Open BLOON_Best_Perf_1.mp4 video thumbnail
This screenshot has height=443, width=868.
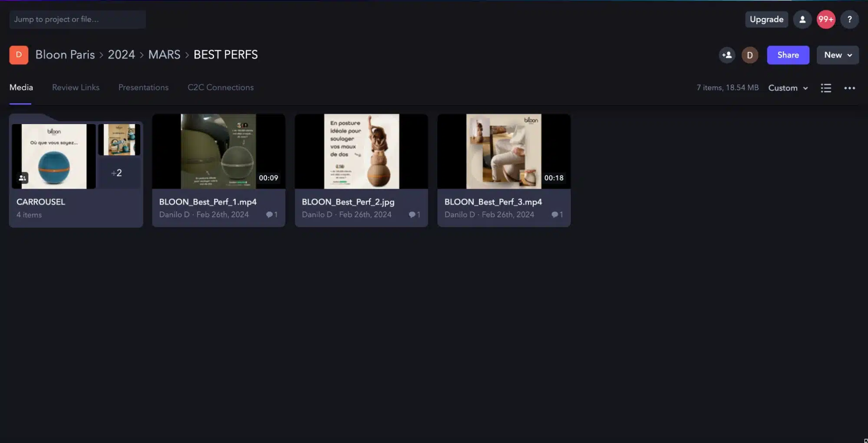pyautogui.click(x=218, y=151)
